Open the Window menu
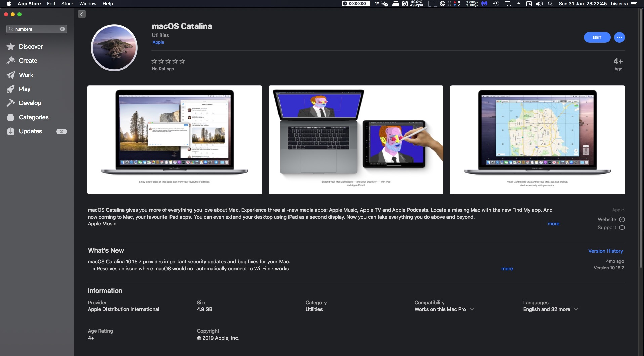 tap(88, 4)
